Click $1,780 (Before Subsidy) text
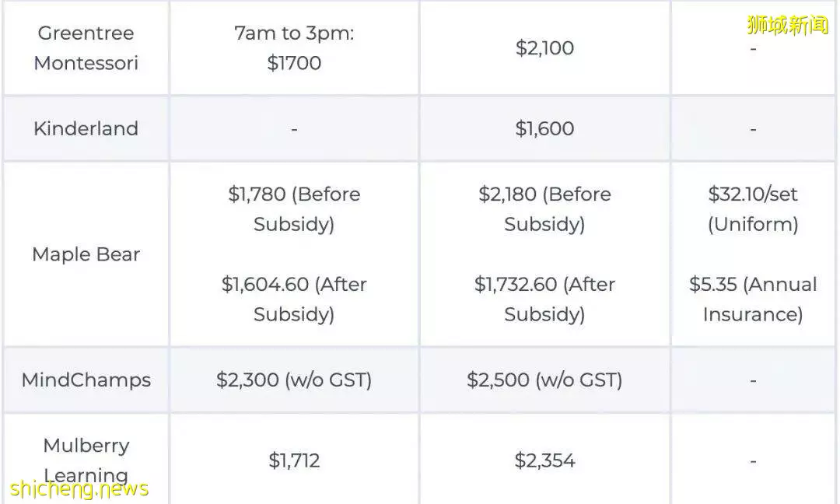 tap(294, 209)
